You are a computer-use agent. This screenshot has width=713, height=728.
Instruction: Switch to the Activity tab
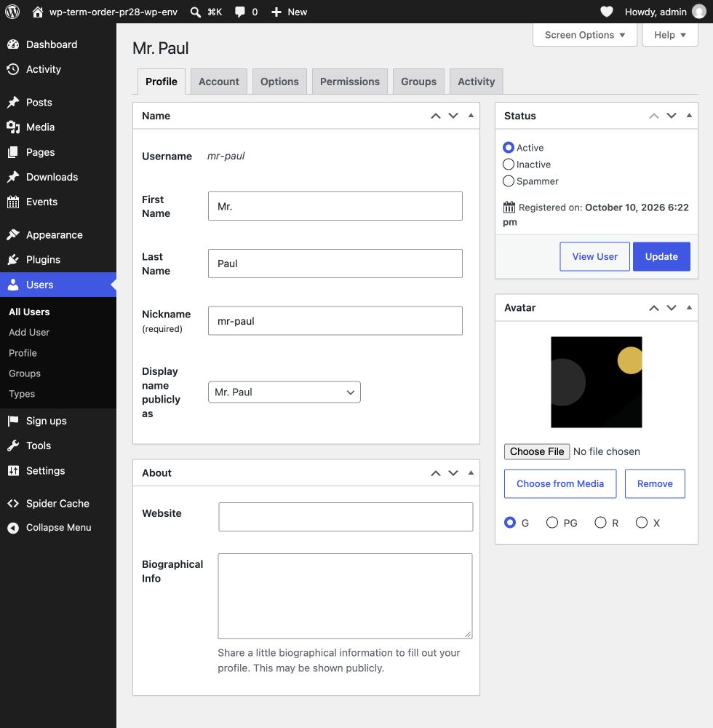(477, 82)
